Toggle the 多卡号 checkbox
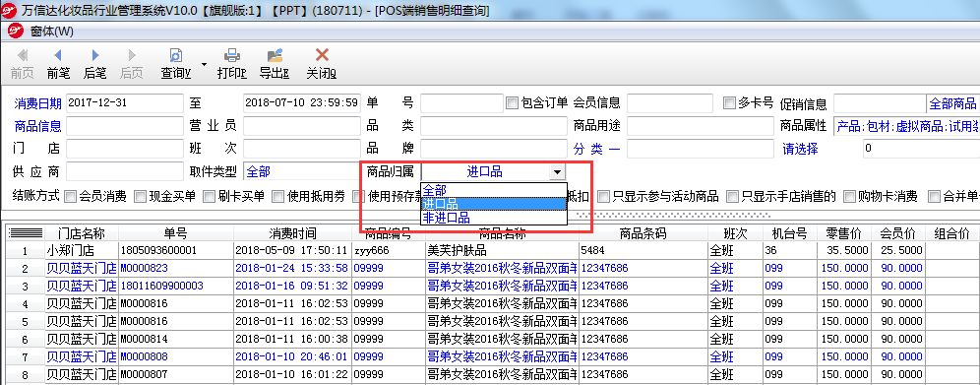Viewport: 980px width, 385px height. [729, 103]
